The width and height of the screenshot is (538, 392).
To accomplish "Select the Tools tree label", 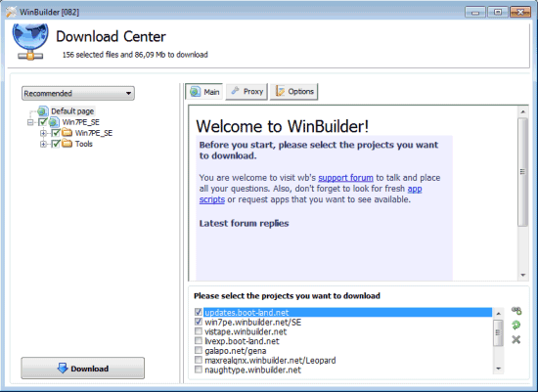I will pyautogui.click(x=84, y=144).
